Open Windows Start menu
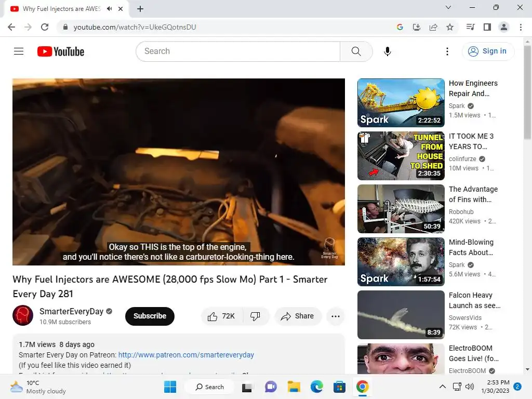The height and width of the screenshot is (399, 532). point(170,387)
